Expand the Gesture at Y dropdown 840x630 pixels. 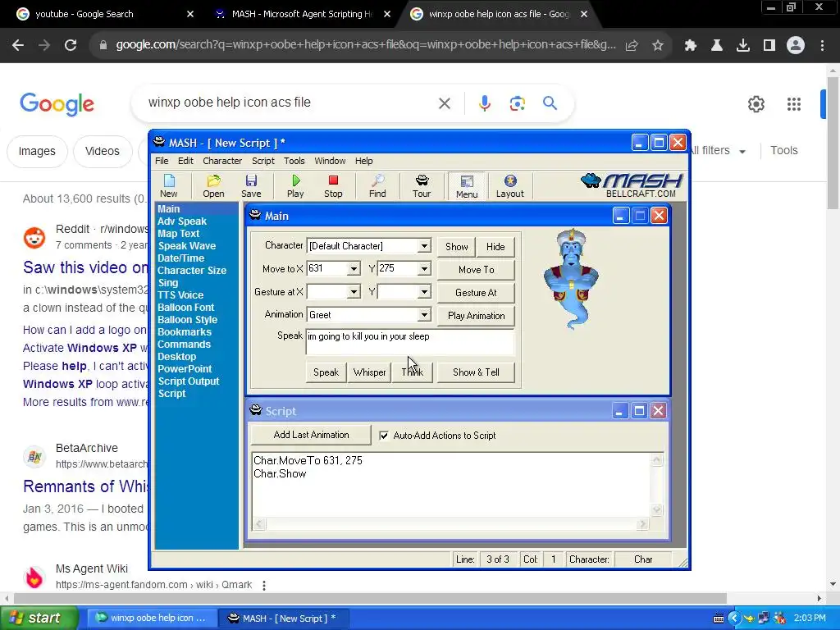pos(424,292)
